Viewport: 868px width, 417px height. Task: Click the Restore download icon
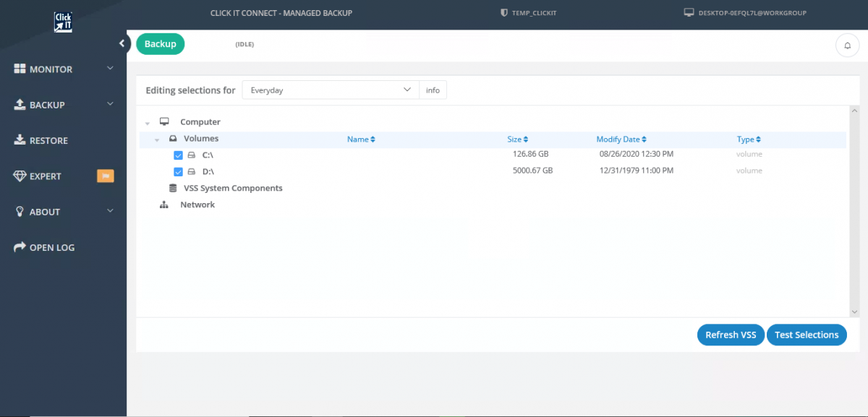[20, 140]
